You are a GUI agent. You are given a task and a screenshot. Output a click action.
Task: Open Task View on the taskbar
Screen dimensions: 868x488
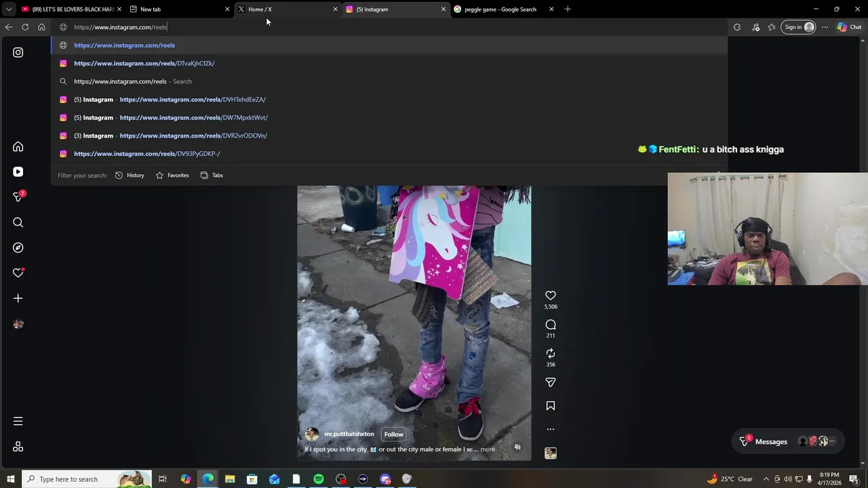pyautogui.click(x=163, y=479)
